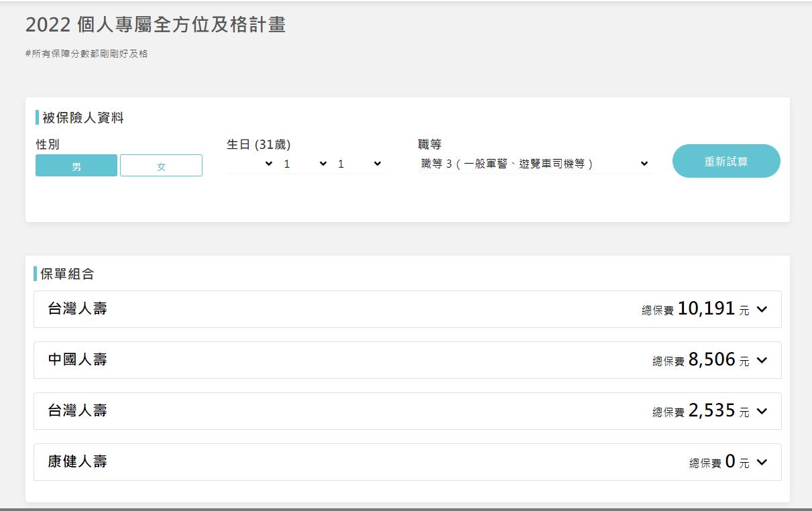812x511 pixels.
Task: Click the #所有保障分數都剛剛好及格 tag line
Action: pyautogui.click(x=86, y=54)
